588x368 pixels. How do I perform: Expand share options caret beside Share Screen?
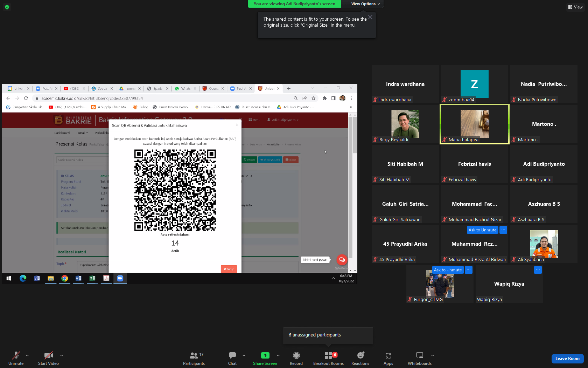coord(278,355)
